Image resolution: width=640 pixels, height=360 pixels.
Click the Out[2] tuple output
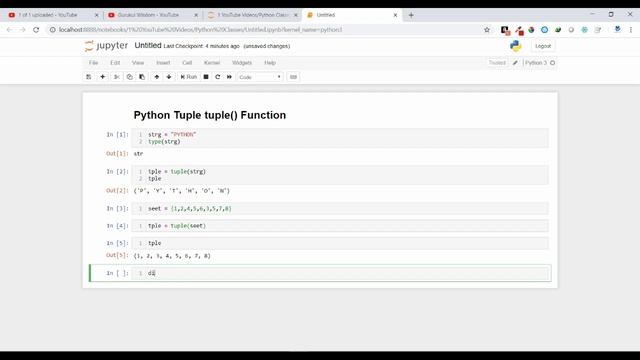(182, 191)
